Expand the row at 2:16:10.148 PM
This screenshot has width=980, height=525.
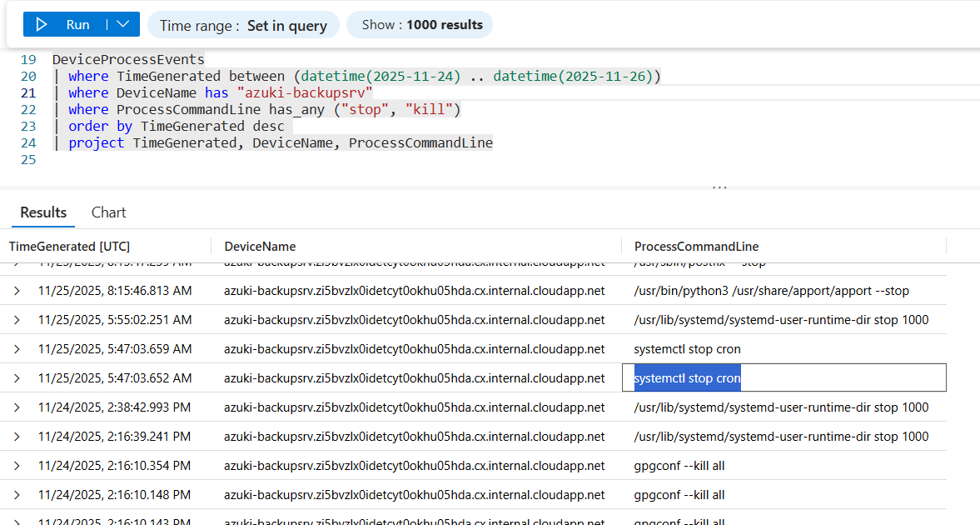pos(17,495)
